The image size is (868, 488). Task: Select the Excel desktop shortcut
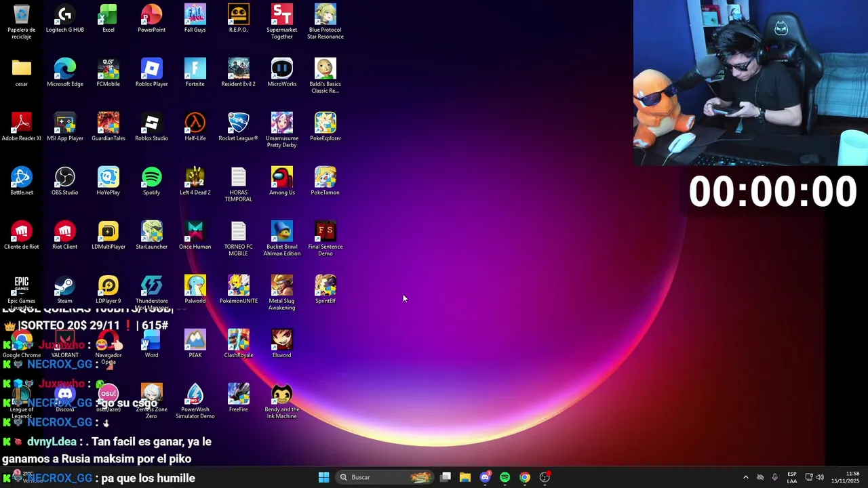click(108, 18)
